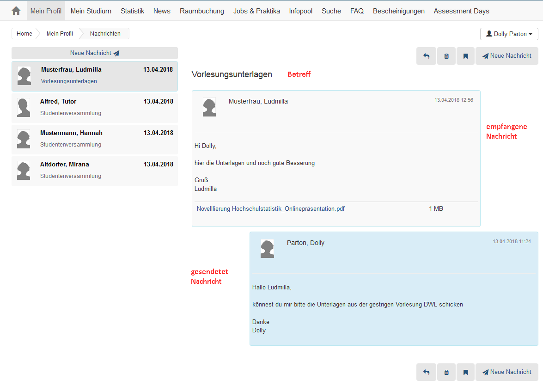This screenshot has width=543, height=392.
Task: Download the Hochschulstatistik PDF attachment
Action: pyautogui.click(x=270, y=209)
